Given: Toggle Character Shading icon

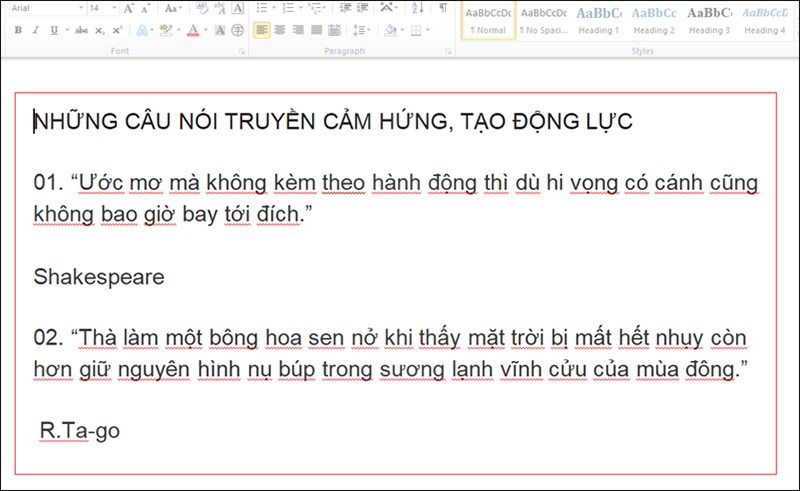Looking at the screenshot, I should pos(220,30).
